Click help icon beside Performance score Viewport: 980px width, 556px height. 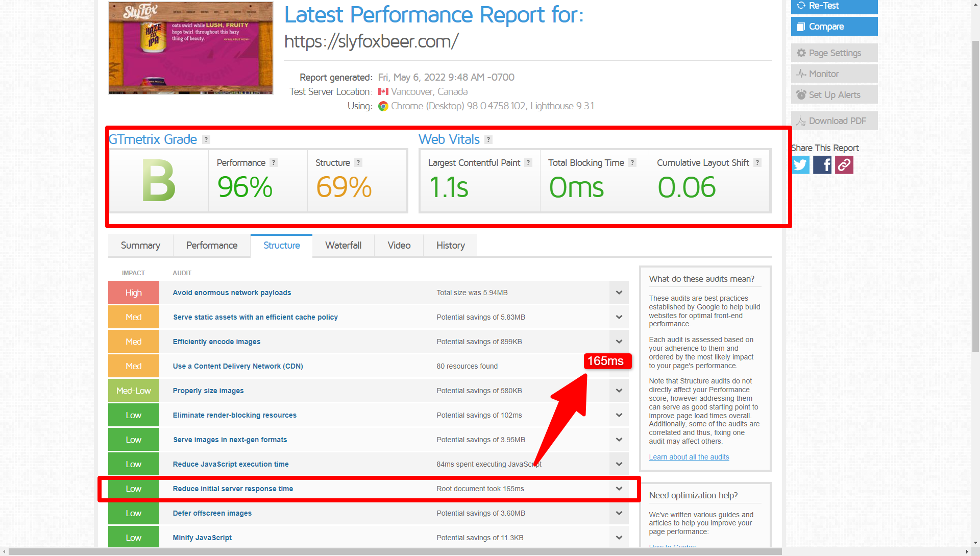(x=274, y=162)
